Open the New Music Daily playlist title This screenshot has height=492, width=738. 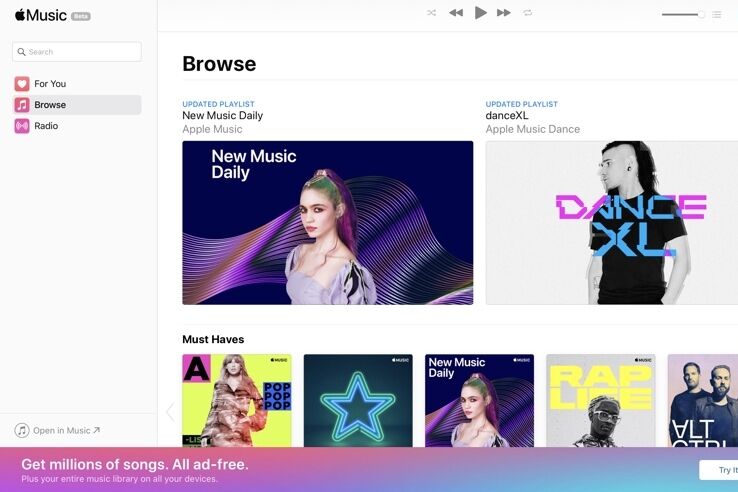click(x=223, y=115)
